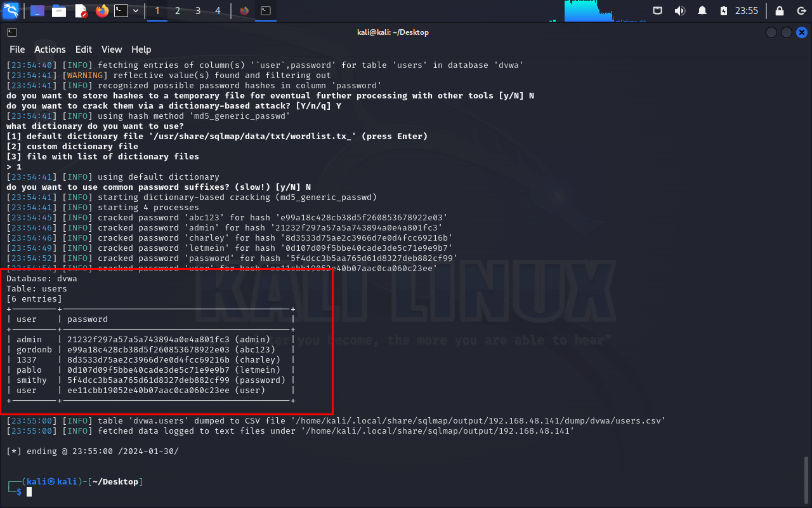The image size is (812, 508).
Task: Expand the terminal launcher dropdown arrow
Action: click(x=136, y=11)
